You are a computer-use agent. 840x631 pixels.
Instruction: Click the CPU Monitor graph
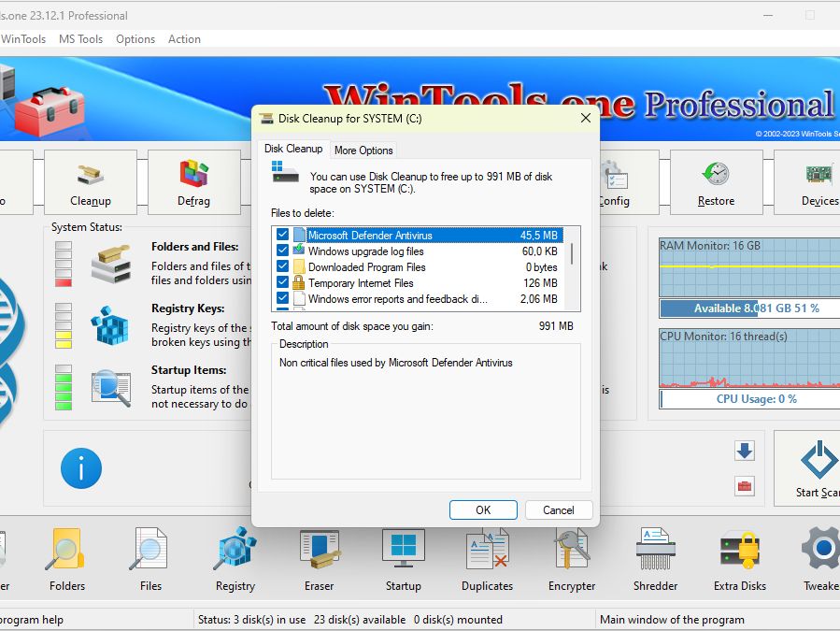750,358
